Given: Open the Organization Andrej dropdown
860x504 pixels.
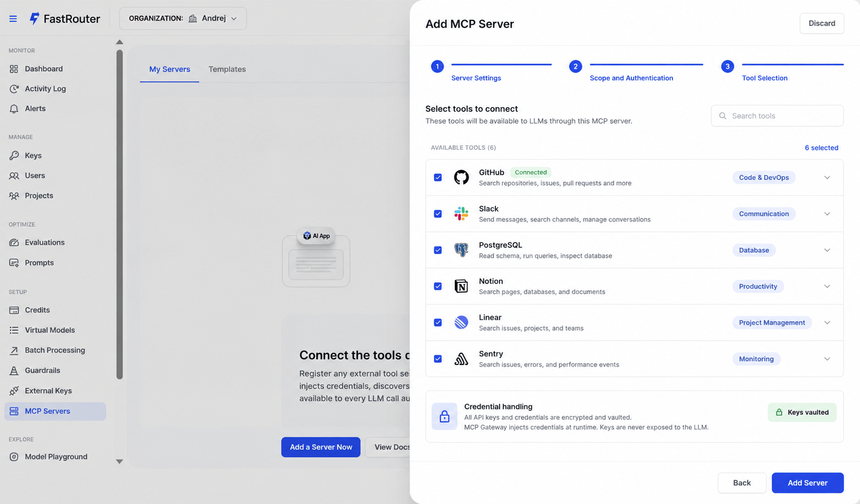Looking at the screenshot, I should click(183, 18).
